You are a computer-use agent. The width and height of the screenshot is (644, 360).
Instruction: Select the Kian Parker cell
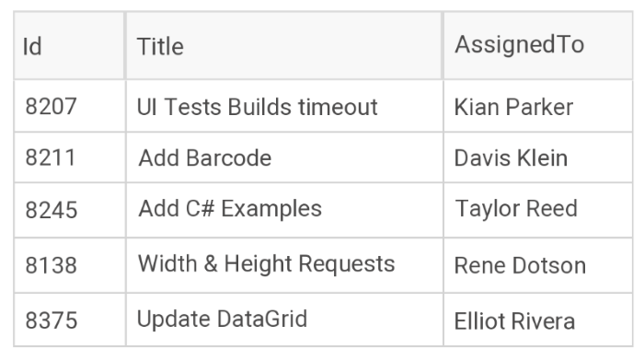[x=538, y=106]
